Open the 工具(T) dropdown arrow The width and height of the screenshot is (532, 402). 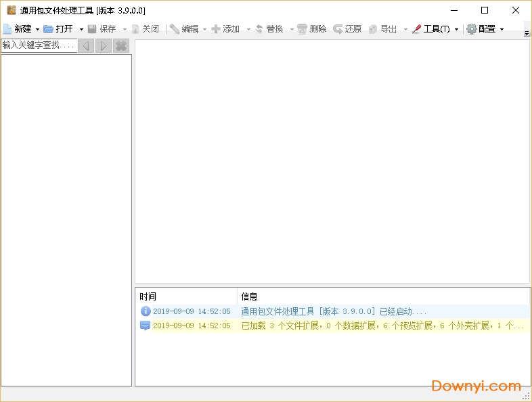456,29
